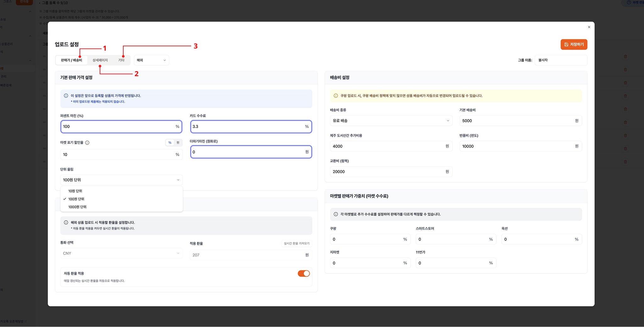Switch to the 상세페이지 tab
This screenshot has width=644, height=327.
point(100,60)
